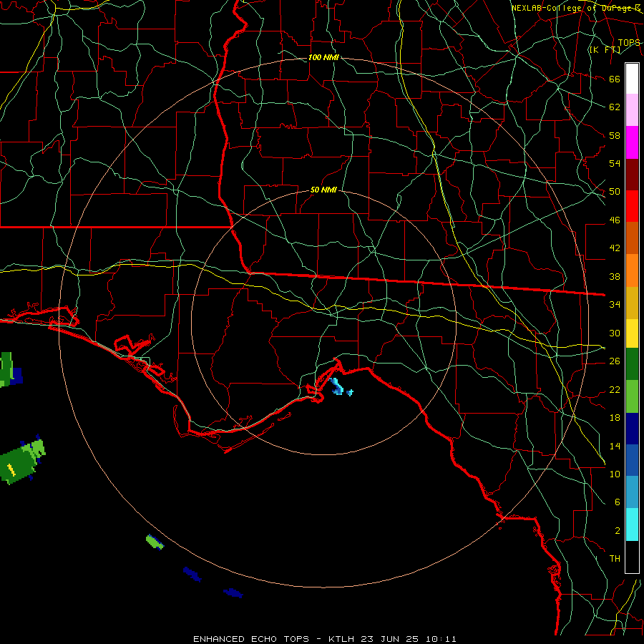Viewport: 644px width, 644px height.
Task: Click the '50 NMI' range ring label
Action: 323,190
